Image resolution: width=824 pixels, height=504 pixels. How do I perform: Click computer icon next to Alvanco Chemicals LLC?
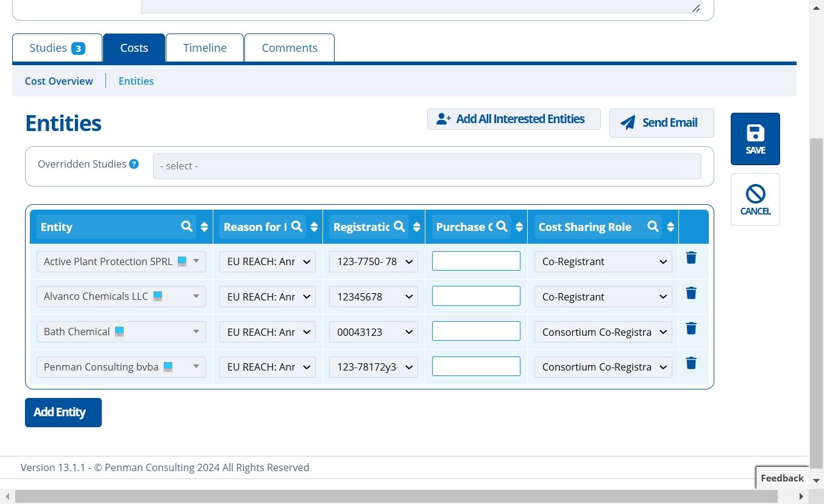tap(158, 296)
